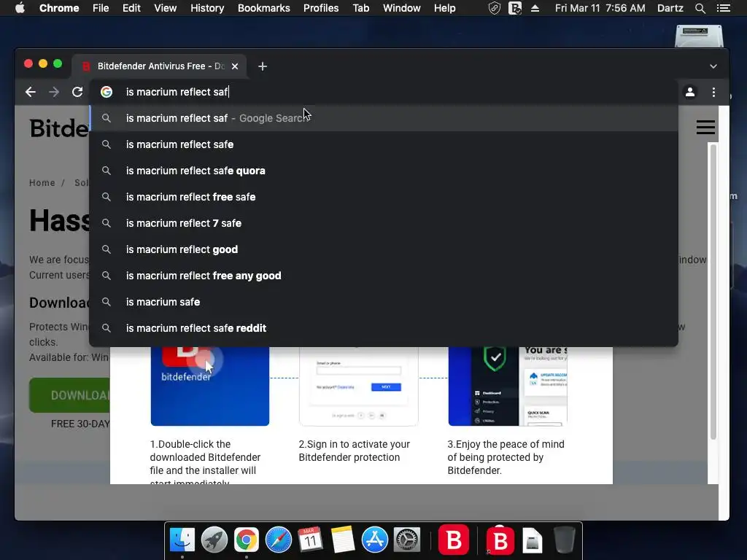Open the Help menu
Image resolution: width=747 pixels, height=560 pixels.
click(x=444, y=8)
